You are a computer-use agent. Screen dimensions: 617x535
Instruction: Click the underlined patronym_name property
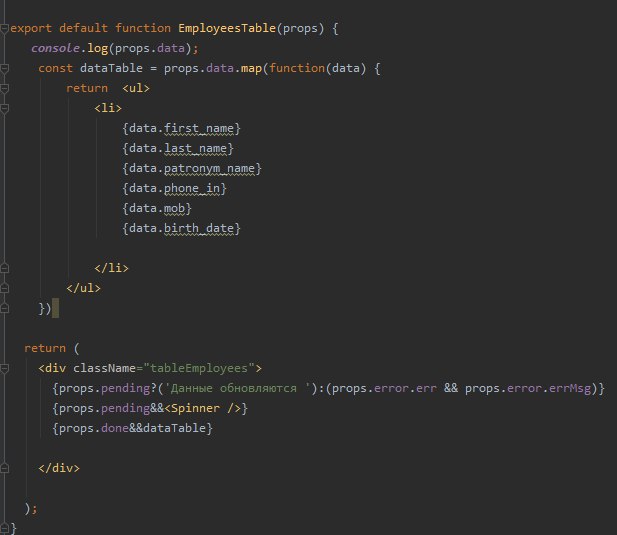pos(209,169)
